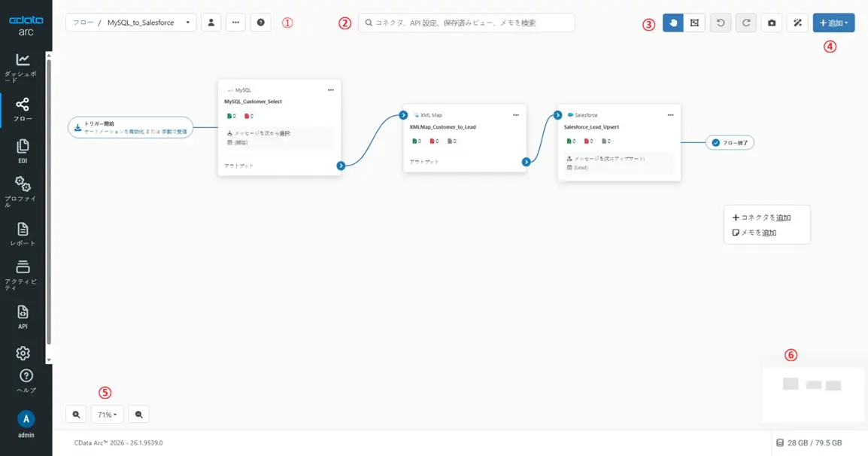The image size is (868, 456).
Task: Open the レポート reports page
Action: [23, 233]
